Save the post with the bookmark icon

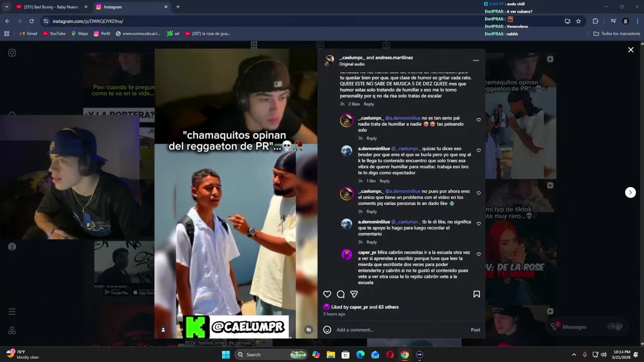[x=476, y=294]
